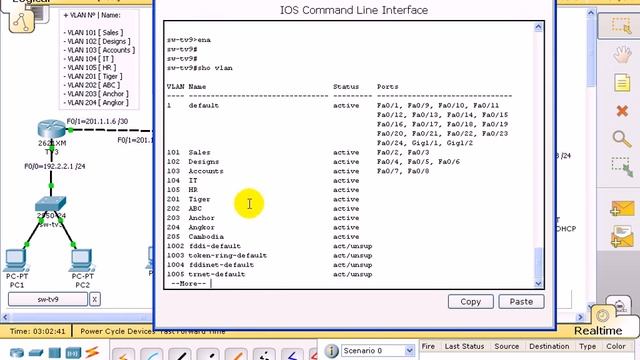The height and width of the screenshot is (360, 640).
Task: Open the Connections lightning category
Action: (x=93, y=352)
